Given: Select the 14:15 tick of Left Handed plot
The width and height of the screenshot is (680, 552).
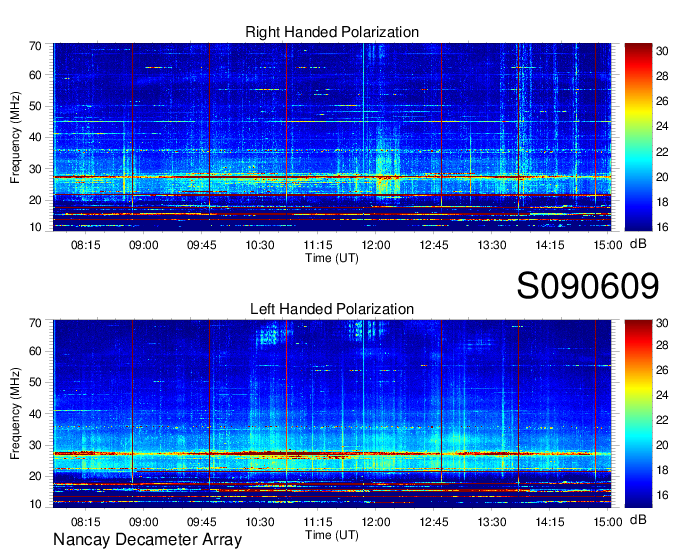Looking at the screenshot, I should pyautogui.click(x=550, y=522).
